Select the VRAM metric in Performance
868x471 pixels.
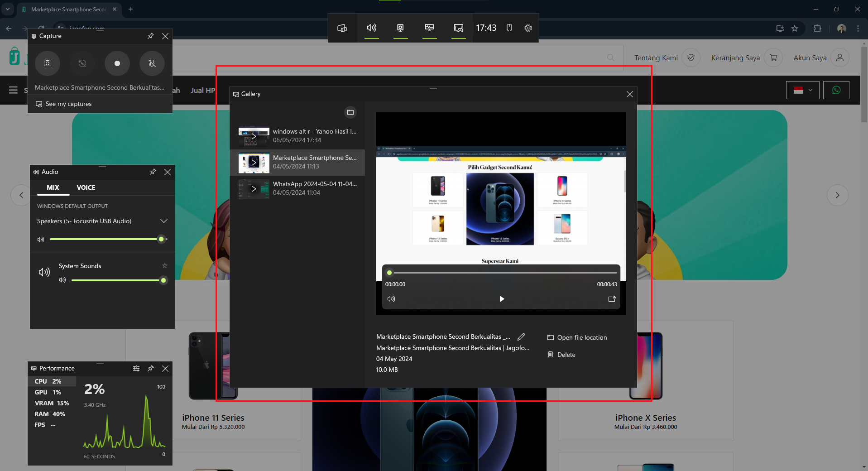pos(52,403)
